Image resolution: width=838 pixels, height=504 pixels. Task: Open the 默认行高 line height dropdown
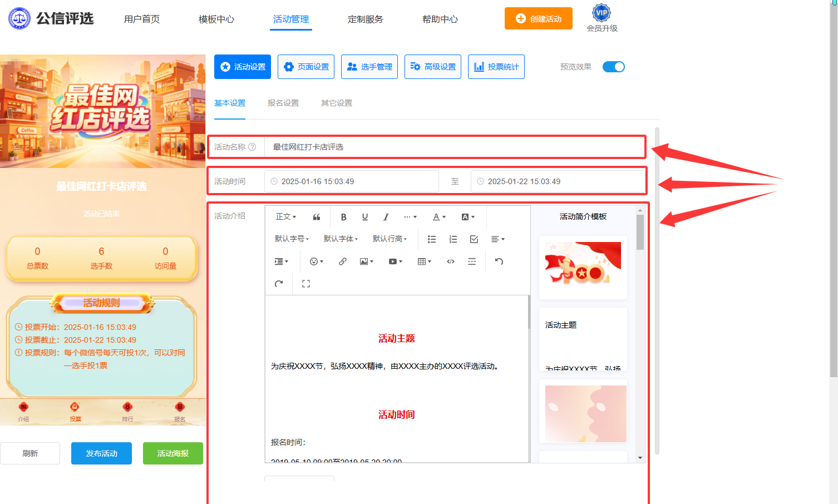[390, 239]
